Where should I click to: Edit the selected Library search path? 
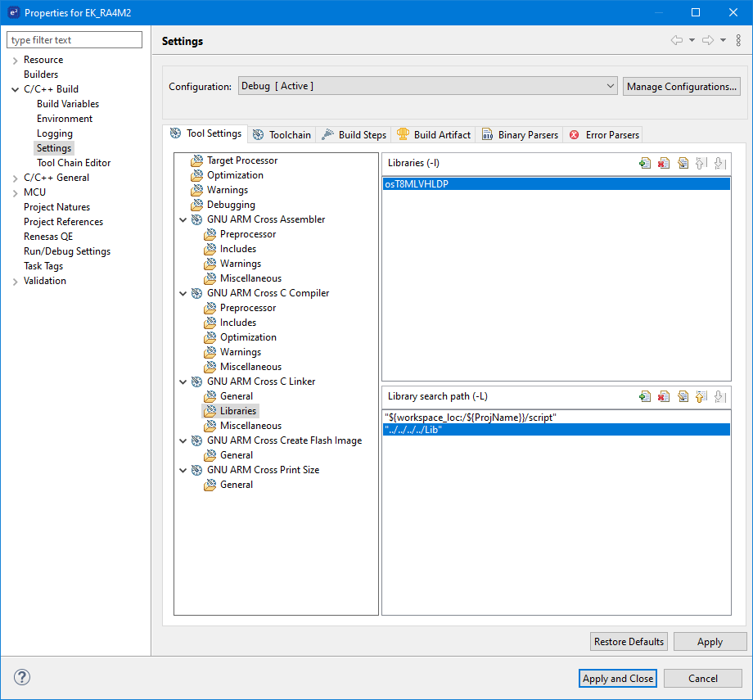(x=683, y=397)
